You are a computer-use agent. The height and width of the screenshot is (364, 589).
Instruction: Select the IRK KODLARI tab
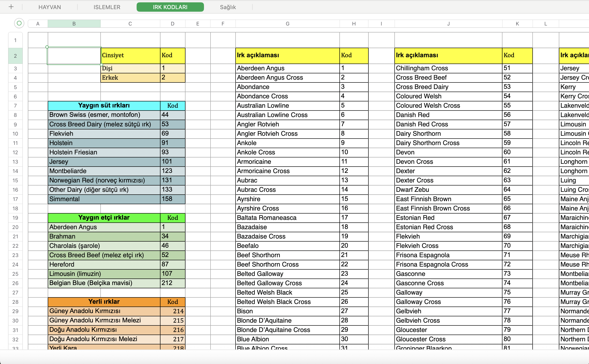(x=170, y=7)
